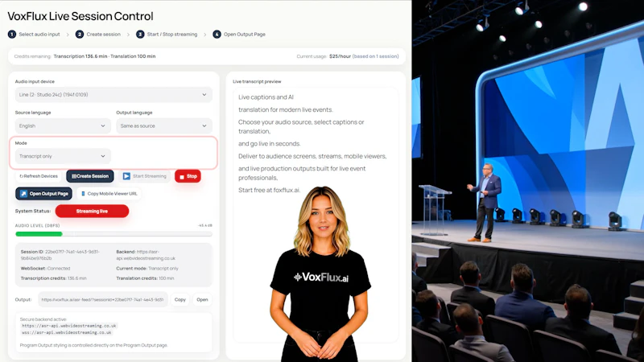Screen dimensions: 644x362
Task: Click the Output URL field
Action: pos(103,299)
